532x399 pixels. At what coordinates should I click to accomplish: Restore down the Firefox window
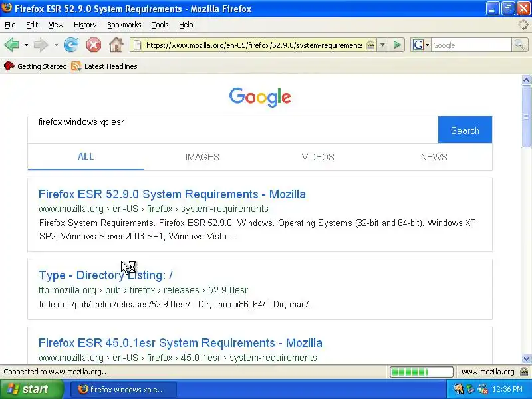(507, 9)
